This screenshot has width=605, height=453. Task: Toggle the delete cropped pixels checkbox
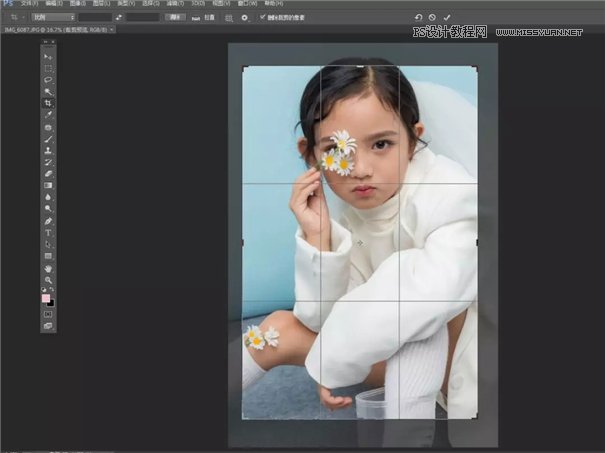tap(262, 17)
